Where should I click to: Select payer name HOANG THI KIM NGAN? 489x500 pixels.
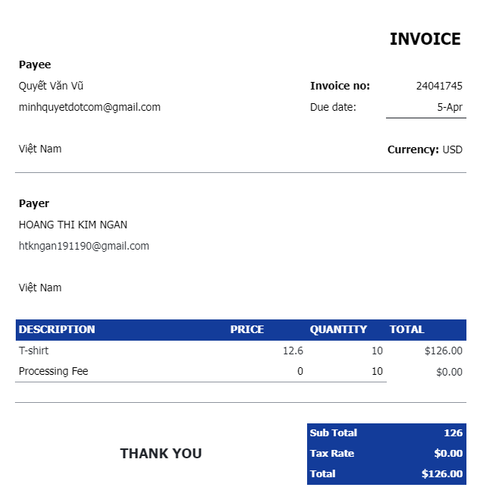point(73,225)
